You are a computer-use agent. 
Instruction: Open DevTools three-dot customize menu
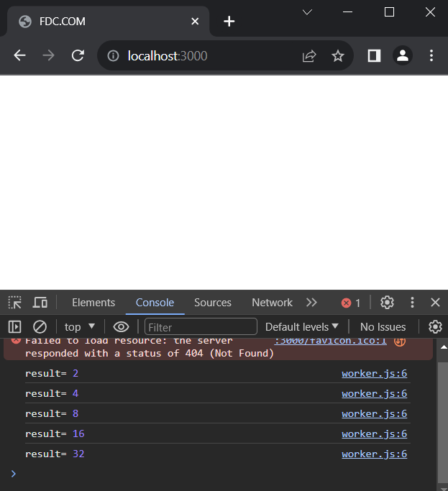412,303
